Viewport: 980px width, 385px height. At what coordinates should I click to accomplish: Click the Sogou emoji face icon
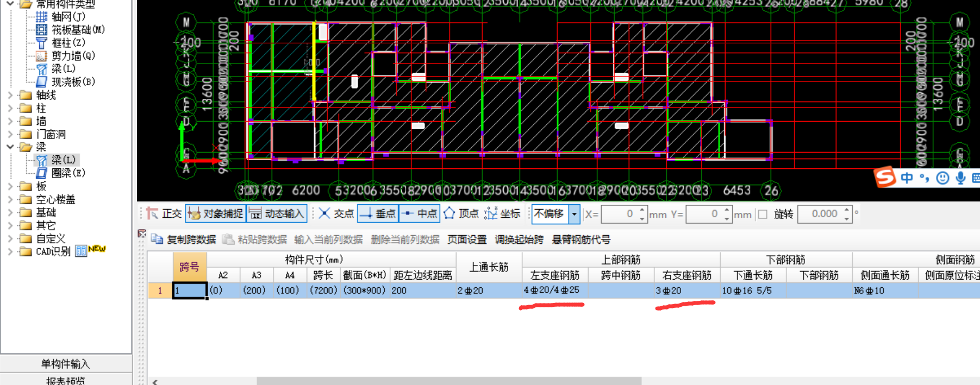pos(942,178)
